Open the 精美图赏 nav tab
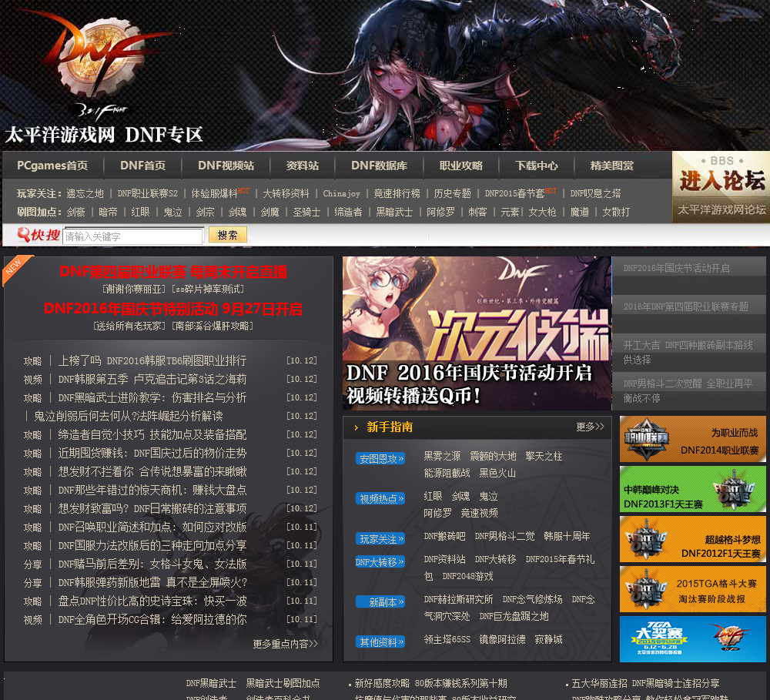The width and height of the screenshot is (770, 700). pyautogui.click(x=612, y=166)
